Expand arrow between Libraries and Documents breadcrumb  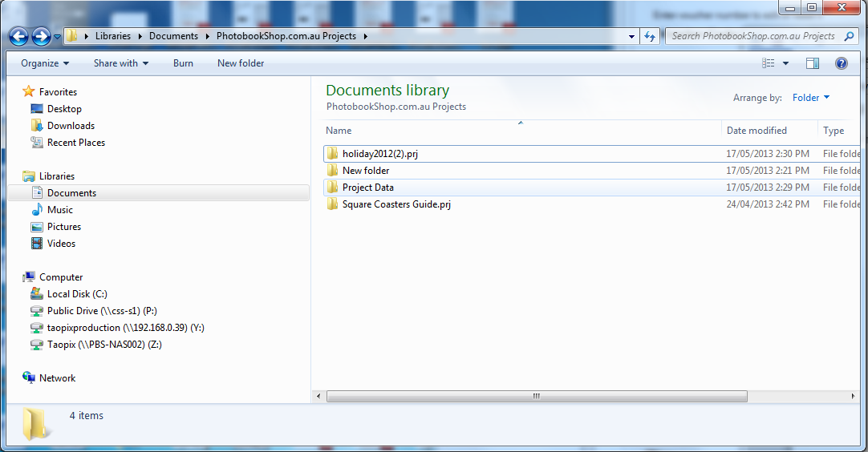140,36
